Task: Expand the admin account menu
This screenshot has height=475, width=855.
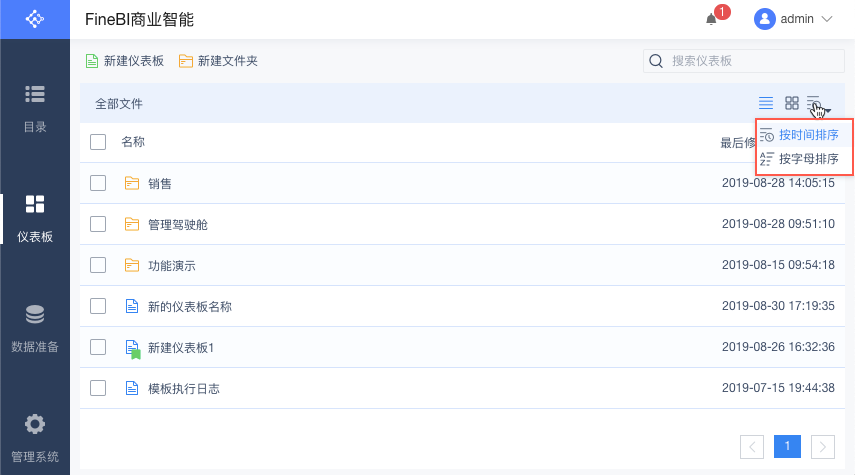Action: [x=827, y=19]
